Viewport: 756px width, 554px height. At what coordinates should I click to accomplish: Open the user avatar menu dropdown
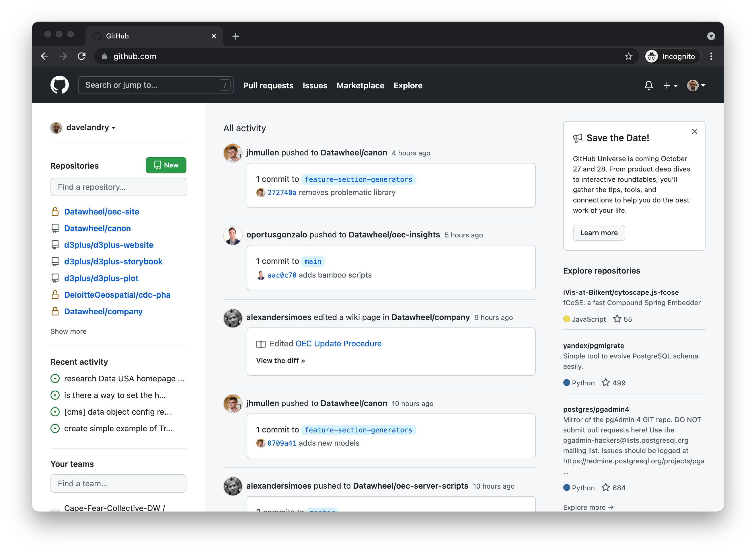click(x=696, y=85)
